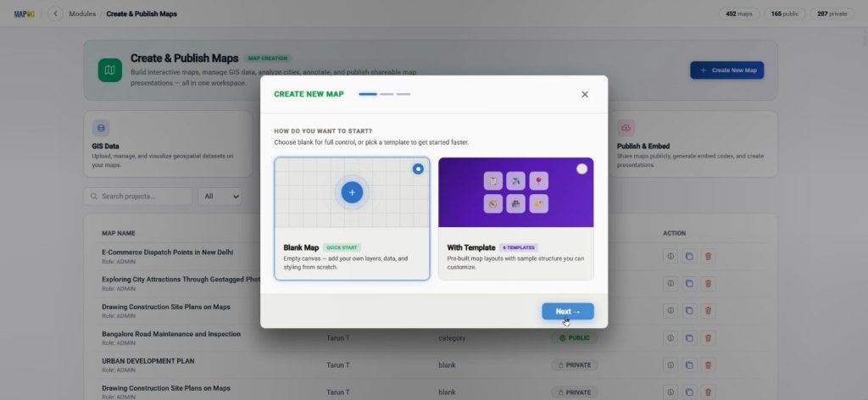Open the Publish & Embed card

click(x=693, y=144)
